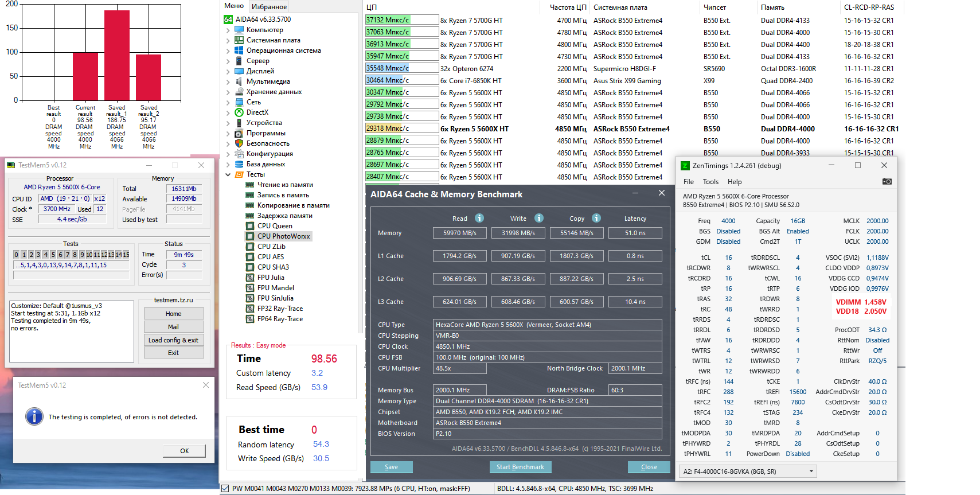The height and width of the screenshot is (495, 980).
Task: Select the CPU SHA3 test item
Action: (273, 267)
